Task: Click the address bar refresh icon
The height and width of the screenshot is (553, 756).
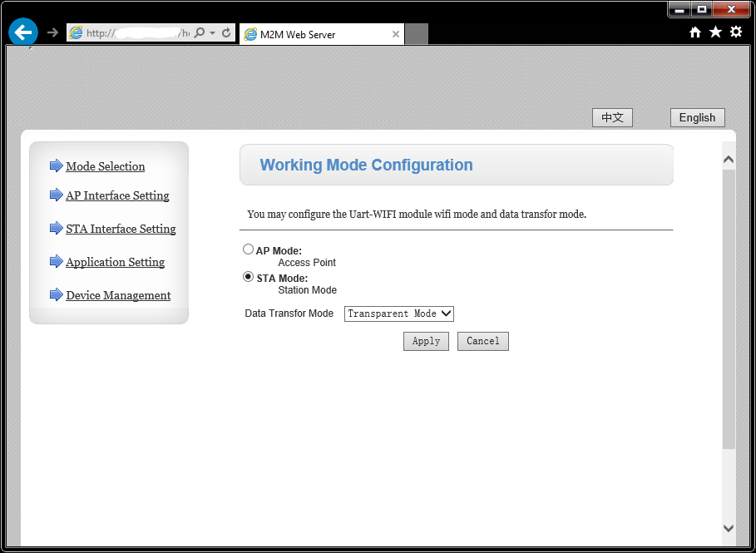Action: [x=226, y=33]
